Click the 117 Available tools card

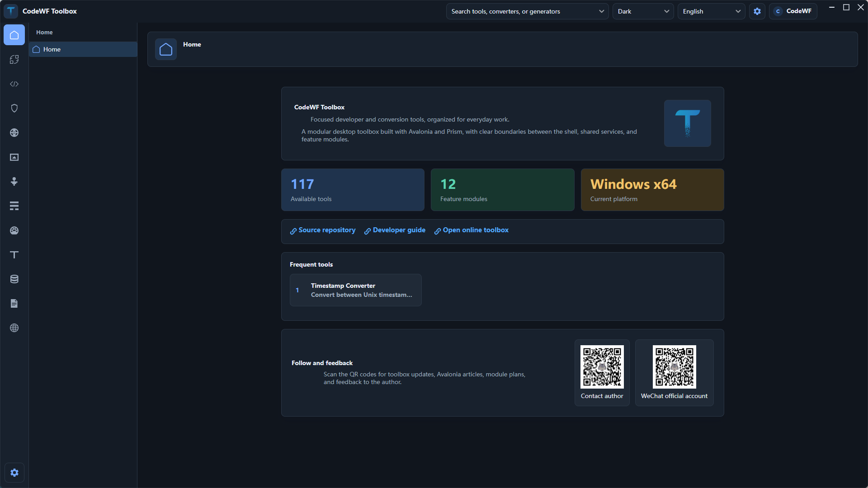(x=353, y=190)
